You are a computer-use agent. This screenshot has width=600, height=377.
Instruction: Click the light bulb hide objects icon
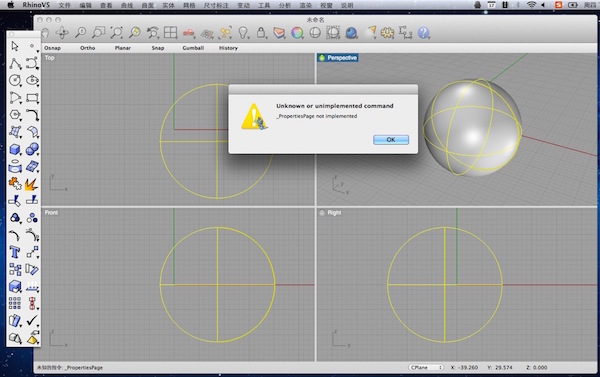[x=243, y=33]
